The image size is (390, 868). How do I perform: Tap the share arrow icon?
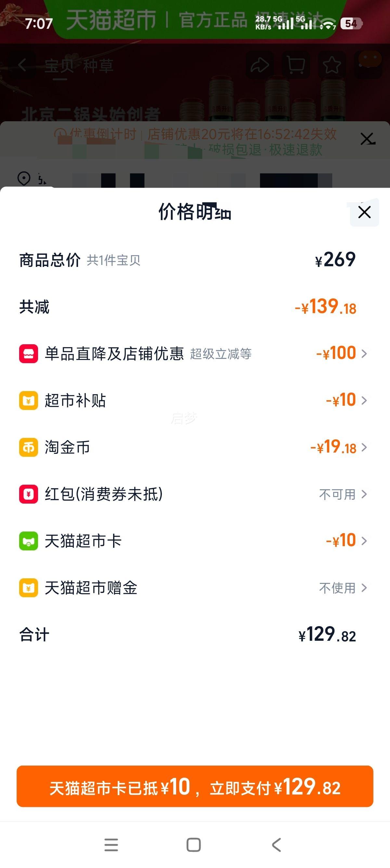pyautogui.click(x=259, y=65)
